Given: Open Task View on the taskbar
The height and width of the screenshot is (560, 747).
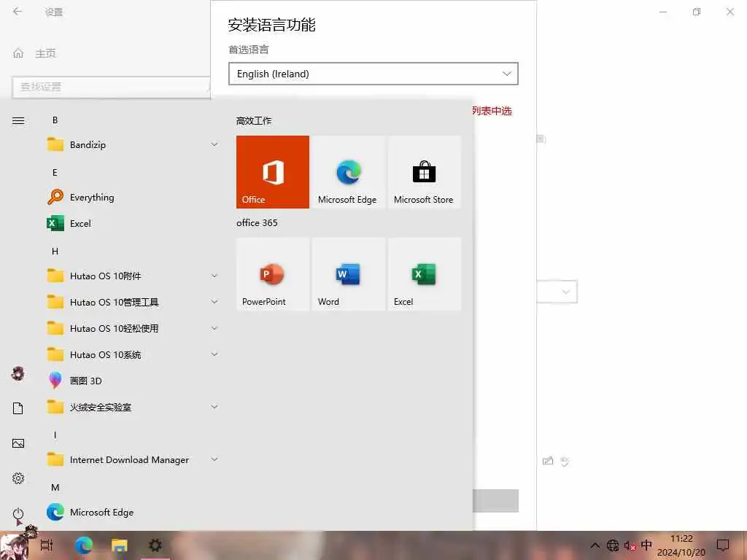Looking at the screenshot, I should point(47,545).
